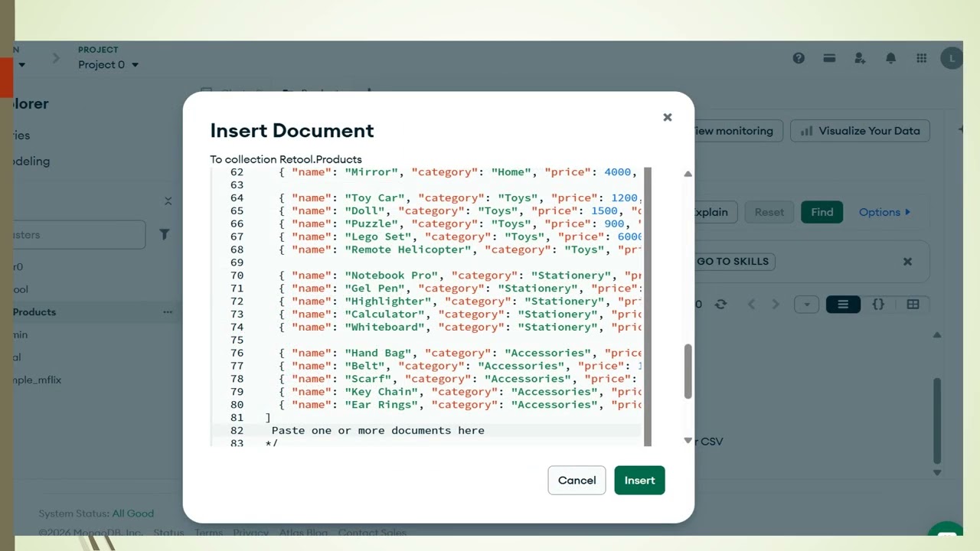Click the All Good system status link
980x551 pixels.
[133, 514]
